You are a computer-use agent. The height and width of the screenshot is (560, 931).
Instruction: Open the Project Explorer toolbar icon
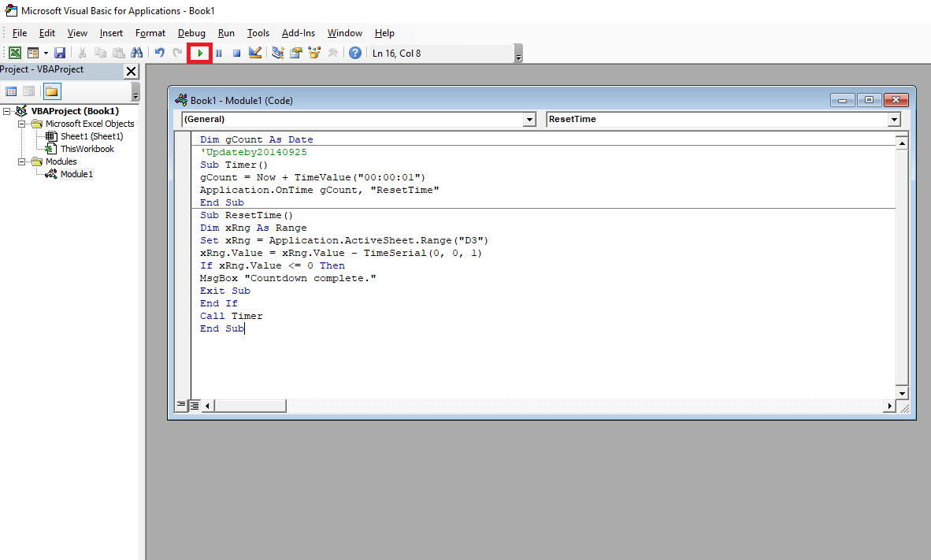(278, 53)
